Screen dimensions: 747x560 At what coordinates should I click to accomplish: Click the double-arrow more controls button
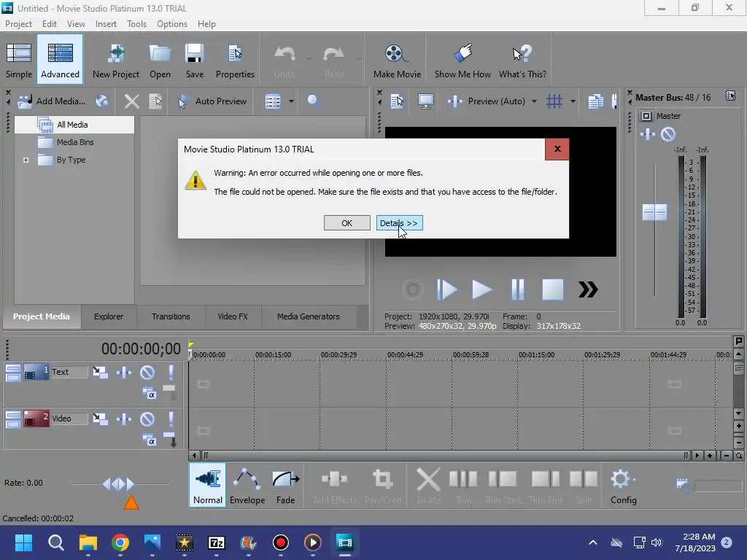pyautogui.click(x=588, y=289)
